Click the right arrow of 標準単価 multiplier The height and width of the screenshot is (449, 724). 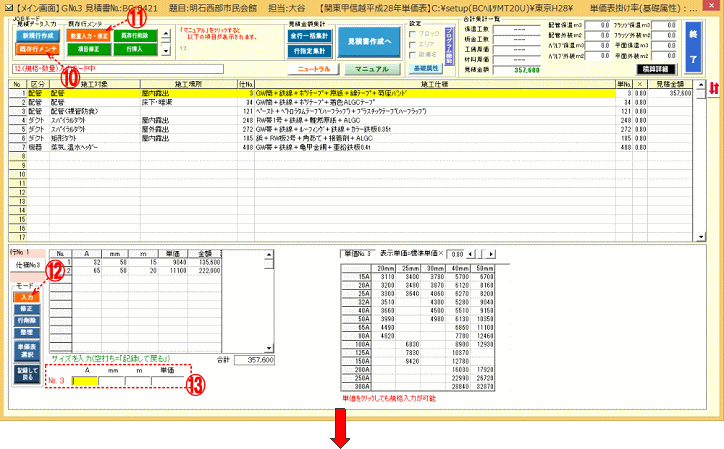tap(491, 254)
